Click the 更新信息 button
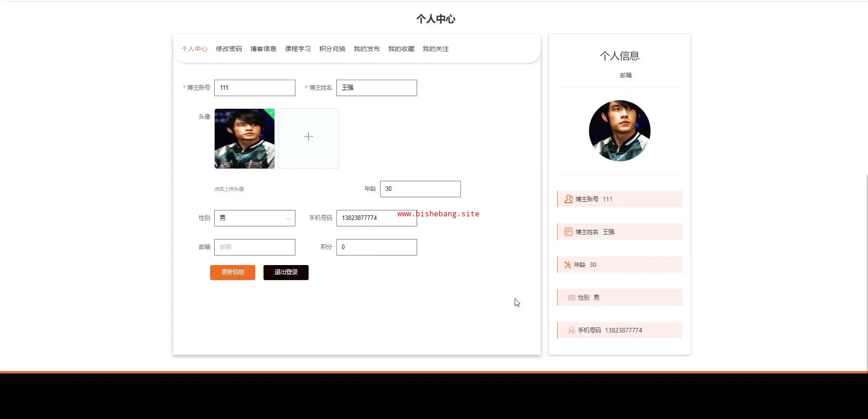The image size is (868, 419). pos(232,272)
